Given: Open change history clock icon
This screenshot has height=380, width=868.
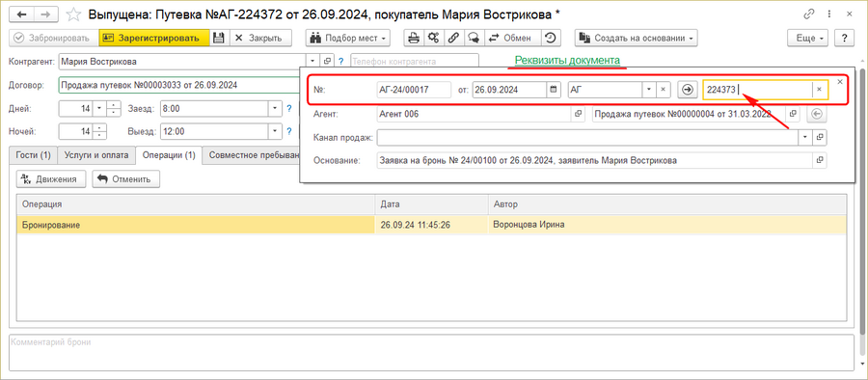Looking at the screenshot, I should tap(551, 38).
